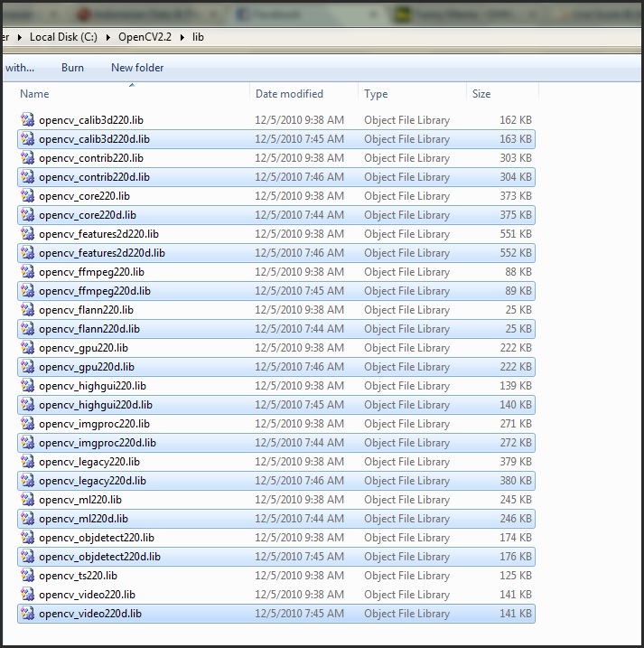
Task: Click the date of opencv_calib3d220.lib
Action: click(300, 120)
